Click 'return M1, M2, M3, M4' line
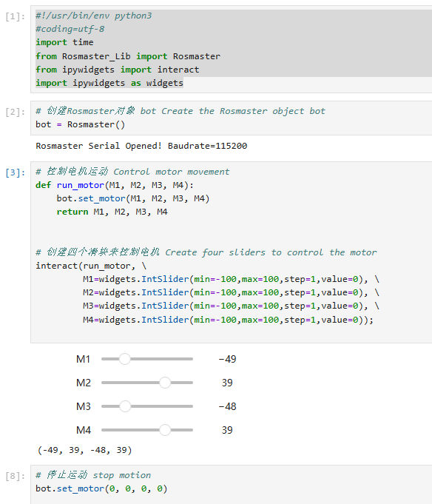 point(112,212)
